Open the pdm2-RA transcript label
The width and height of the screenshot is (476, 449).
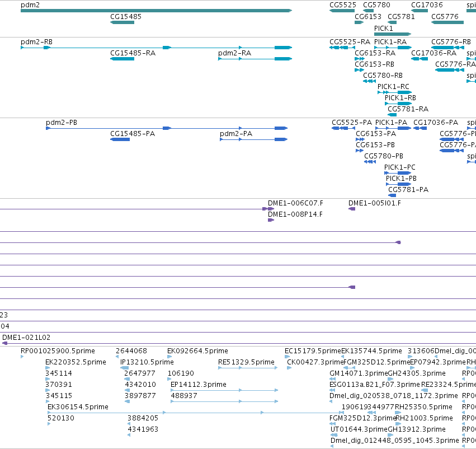pos(235,53)
